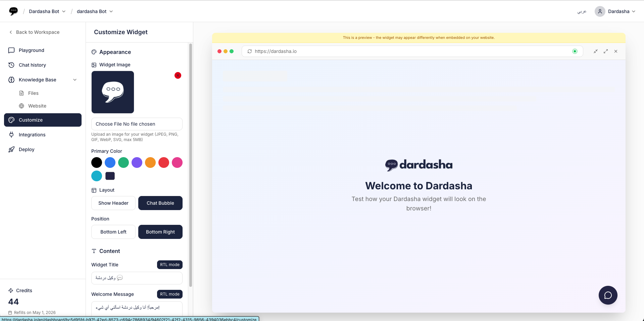Select Files under Knowledge Base
This screenshot has width=644, height=321.
(33, 93)
